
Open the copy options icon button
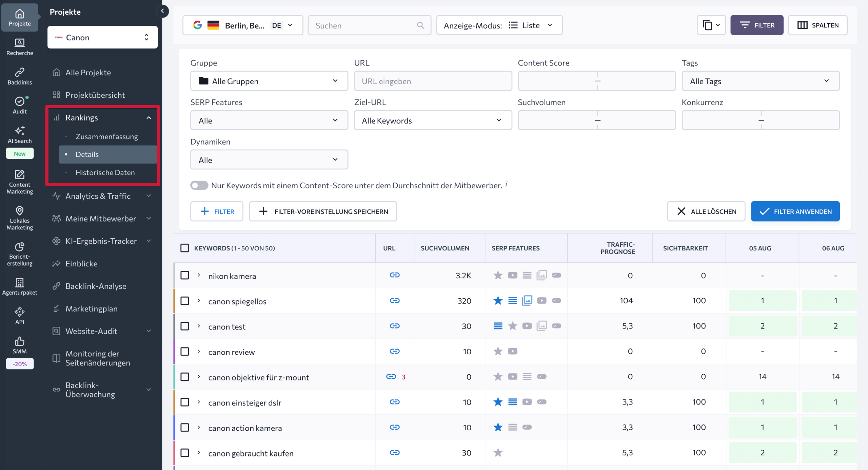pos(711,25)
